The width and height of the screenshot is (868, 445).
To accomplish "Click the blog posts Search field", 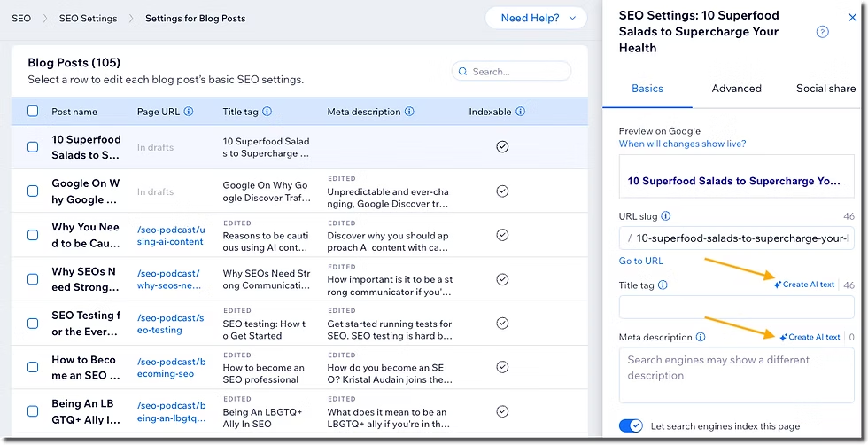I will (512, 72).
